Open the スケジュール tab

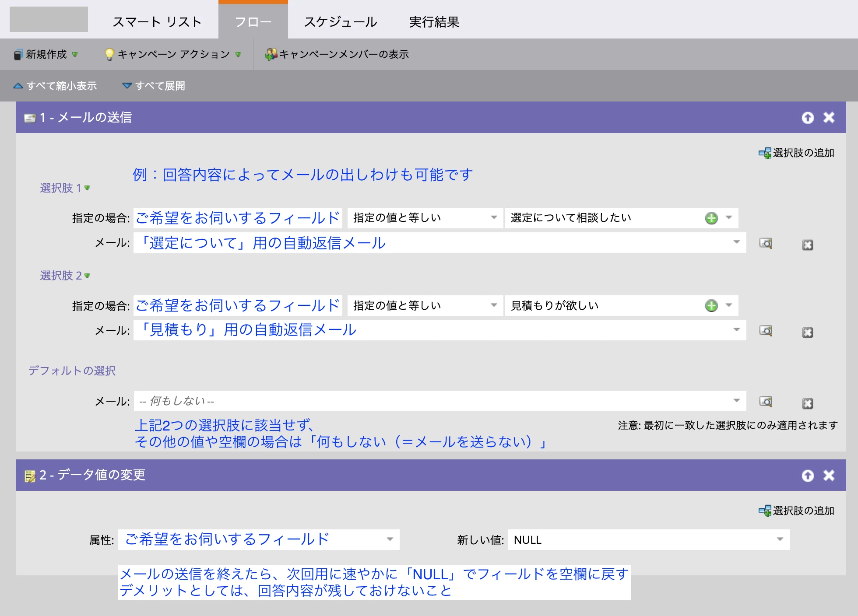341,22
